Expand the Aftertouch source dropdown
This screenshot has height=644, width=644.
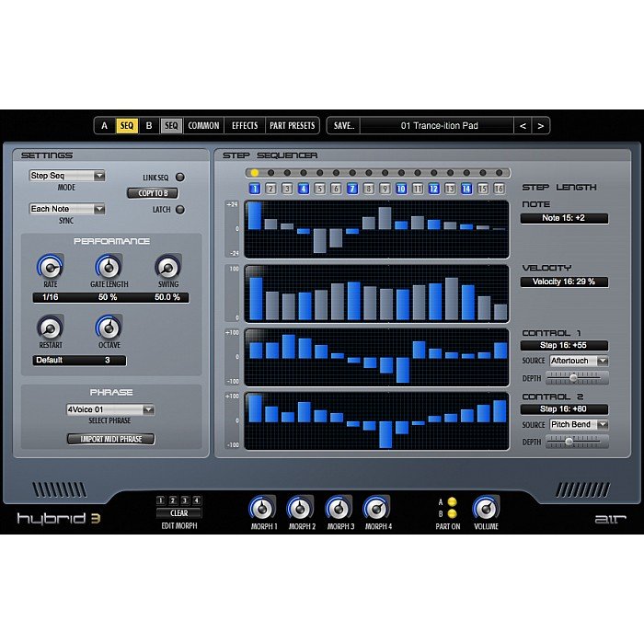(x=578, y=362)
